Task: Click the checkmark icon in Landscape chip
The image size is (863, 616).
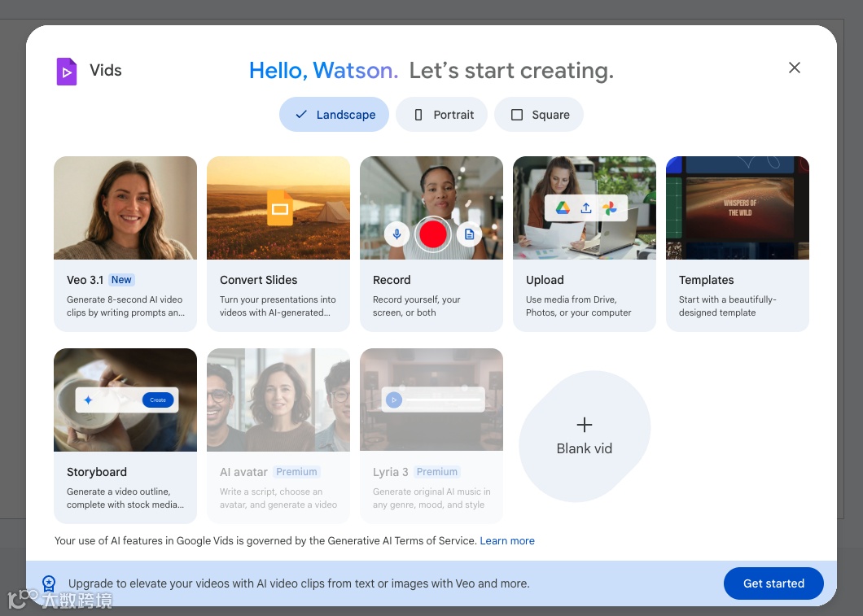Action: [301, 115]
